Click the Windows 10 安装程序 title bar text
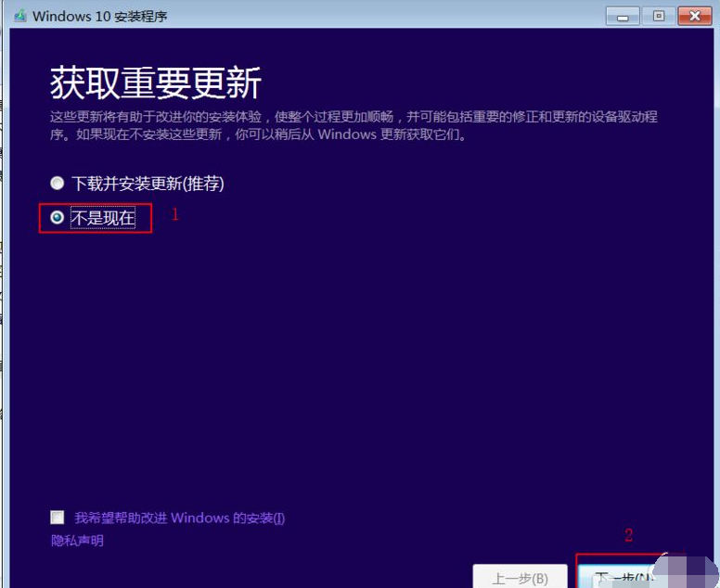The width and height of the screenshot is (720, 588). pos(100,17)
